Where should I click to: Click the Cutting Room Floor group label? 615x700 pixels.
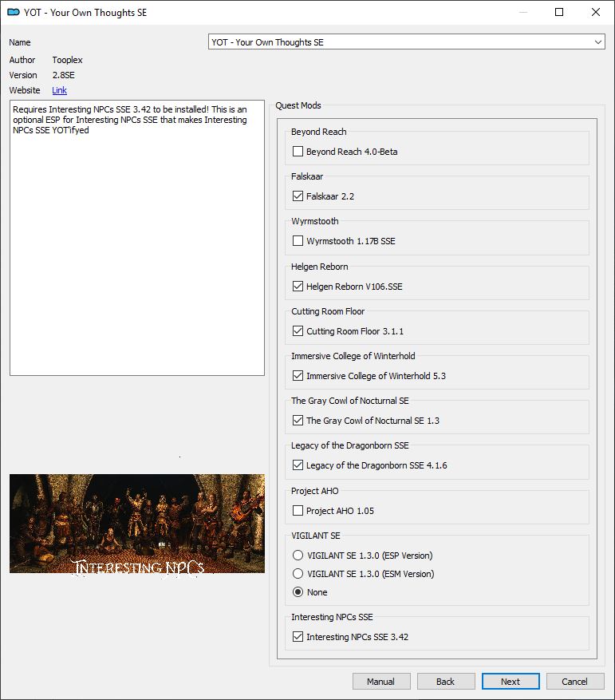point(328,311)
